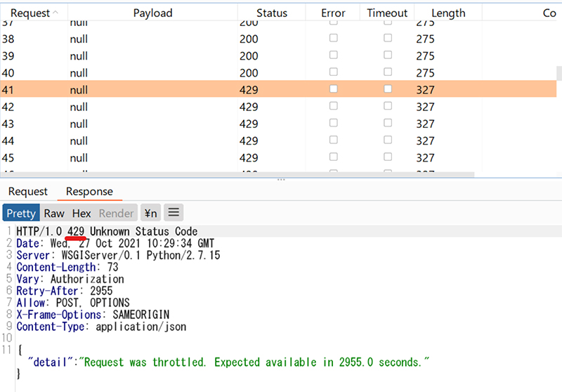This screenshot has width=562, height=392.
Task: Click the Allow: POST, OPTIONS line
Action: [73, 303]
